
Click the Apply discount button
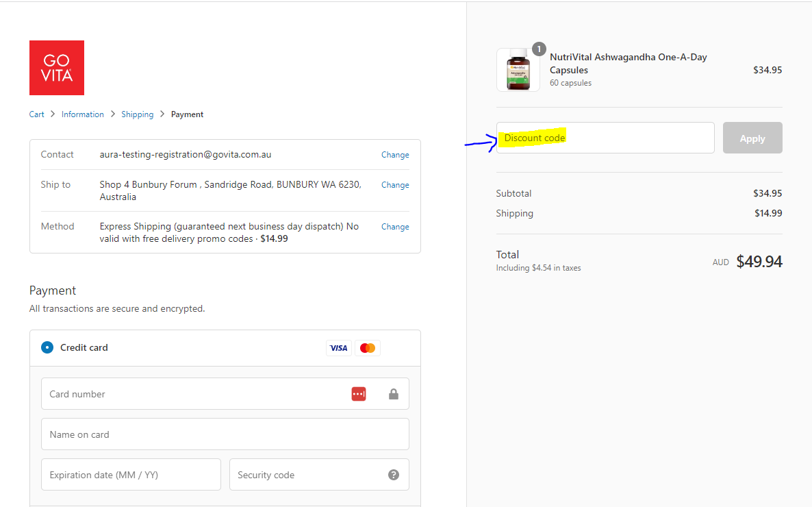coord(752,138)
